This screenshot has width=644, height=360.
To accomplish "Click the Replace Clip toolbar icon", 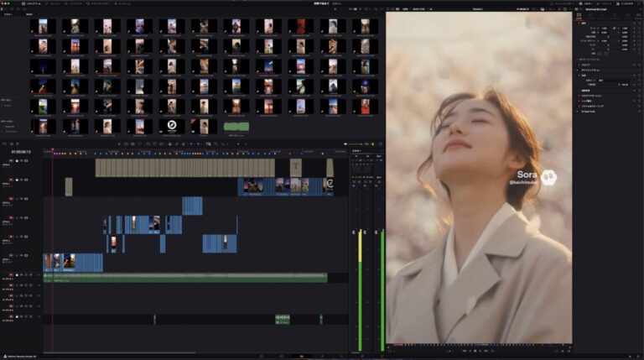I will [161, 143].
